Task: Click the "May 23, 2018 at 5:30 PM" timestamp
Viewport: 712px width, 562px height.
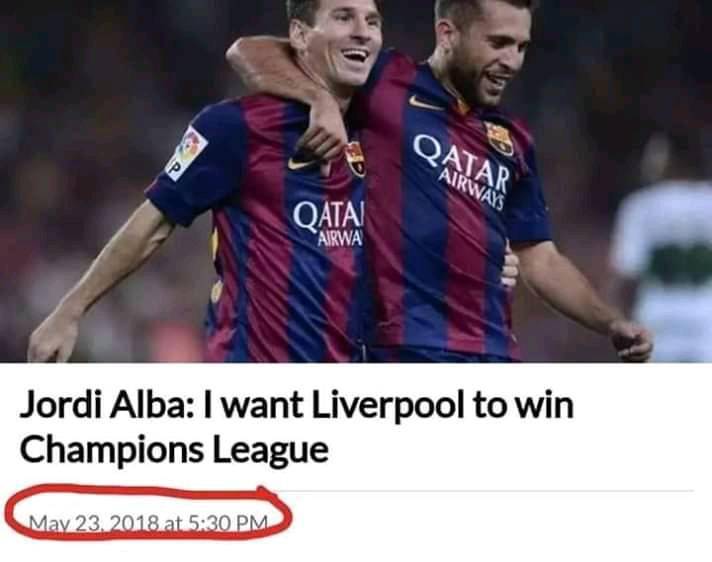Action: (148, 523)
